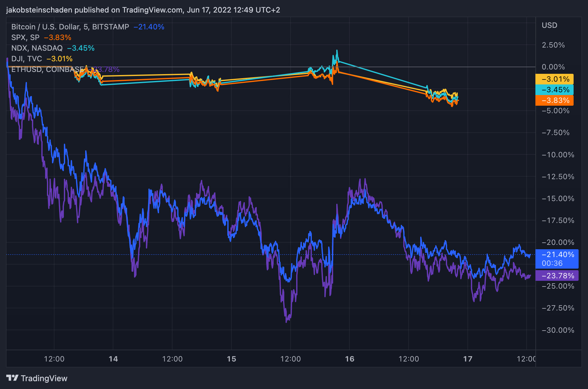Screen dimensions: 588x389
Task: Click the -12.50% axis label
Action: pyautogui.click(x=558, y=177)
